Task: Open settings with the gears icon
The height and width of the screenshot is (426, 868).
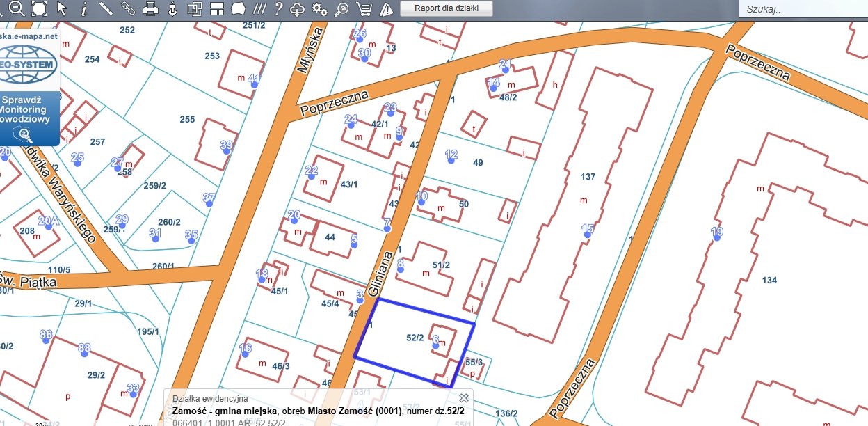Action: [x=320, y=9]
